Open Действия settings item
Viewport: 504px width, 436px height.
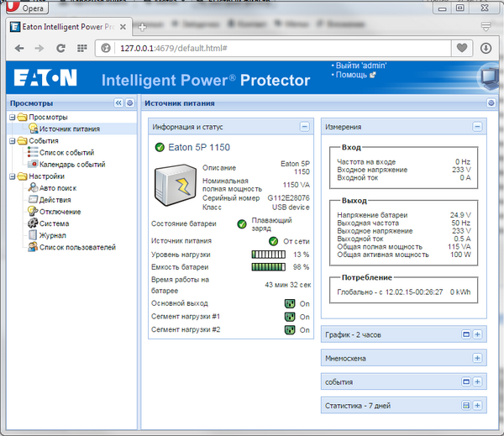(x=55, y=200)
